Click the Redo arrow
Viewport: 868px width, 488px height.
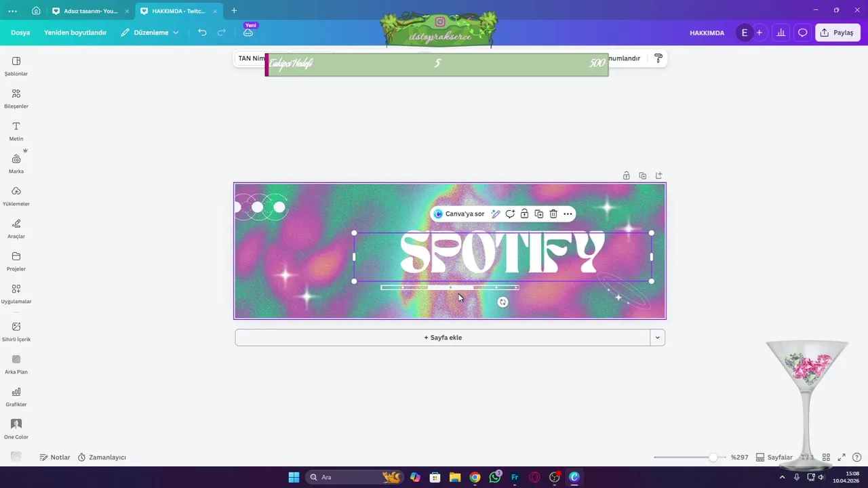tap(222, 33)
